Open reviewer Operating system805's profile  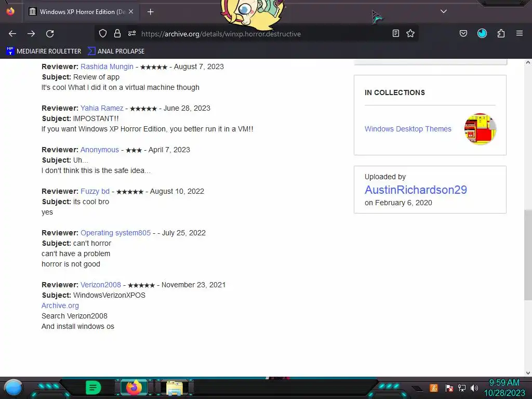coord(115,233)
